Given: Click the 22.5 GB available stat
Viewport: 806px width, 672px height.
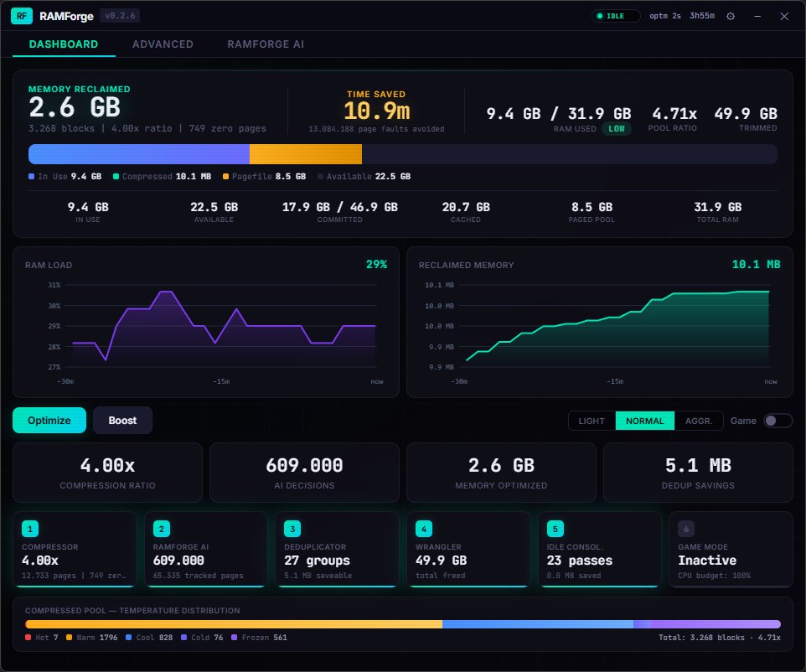Looking at the screenshot, I should tap(214, 207).
